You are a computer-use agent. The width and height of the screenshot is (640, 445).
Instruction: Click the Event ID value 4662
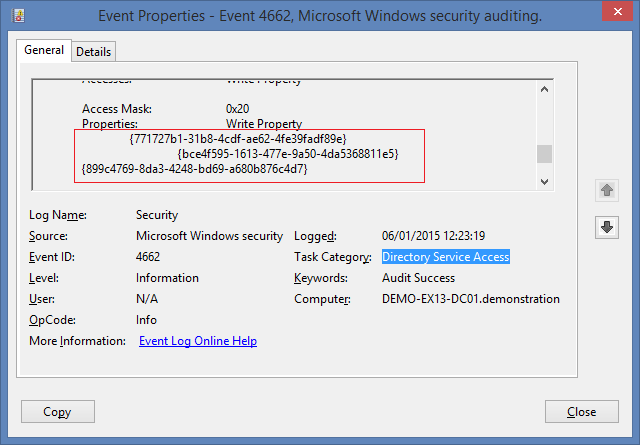click(148, 257)
